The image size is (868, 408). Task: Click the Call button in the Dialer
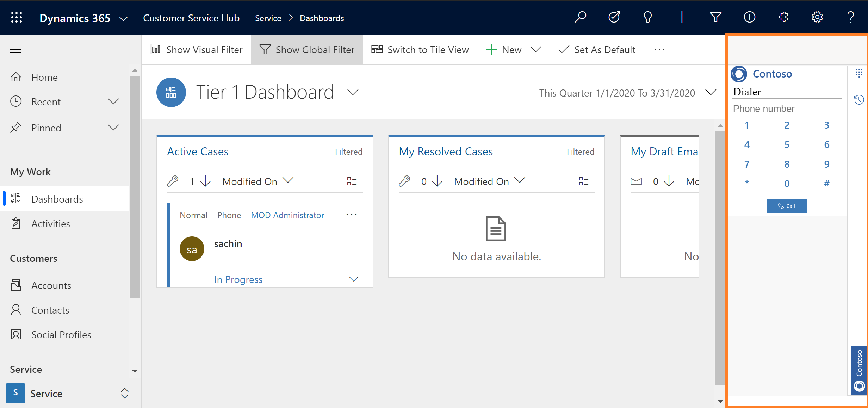[x=787, y=206]
